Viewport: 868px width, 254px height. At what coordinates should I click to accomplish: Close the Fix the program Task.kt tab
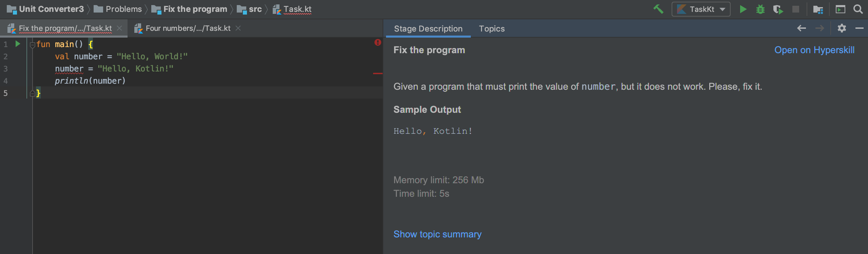pos(119,28)
